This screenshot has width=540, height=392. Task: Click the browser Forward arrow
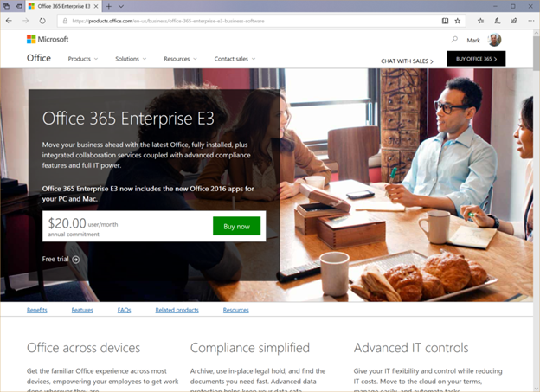[25, 21]
